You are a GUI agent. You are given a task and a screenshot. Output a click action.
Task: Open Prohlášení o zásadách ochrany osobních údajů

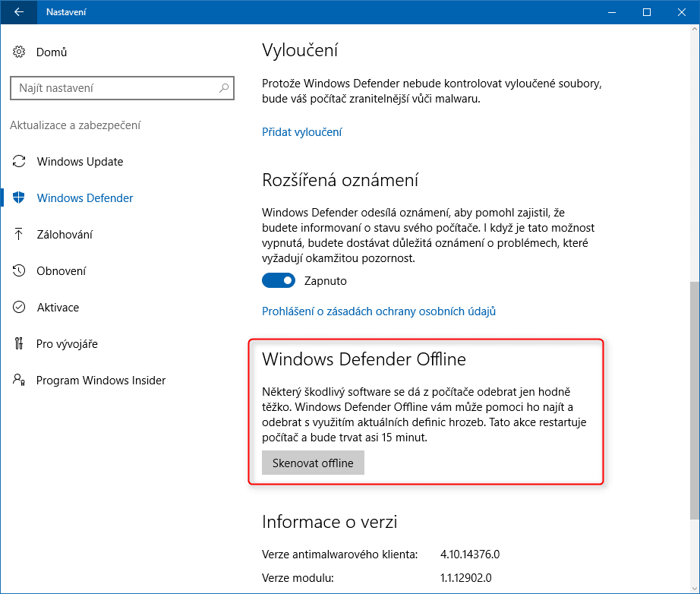379,311
